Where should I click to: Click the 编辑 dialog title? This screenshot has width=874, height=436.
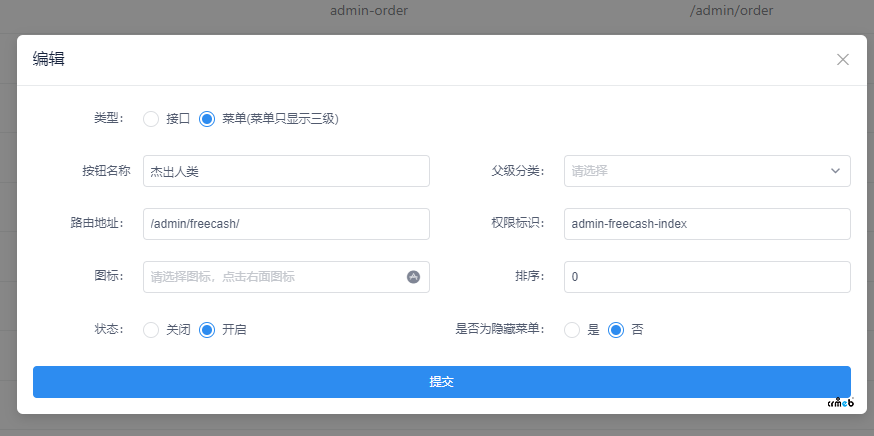[48, 59]
